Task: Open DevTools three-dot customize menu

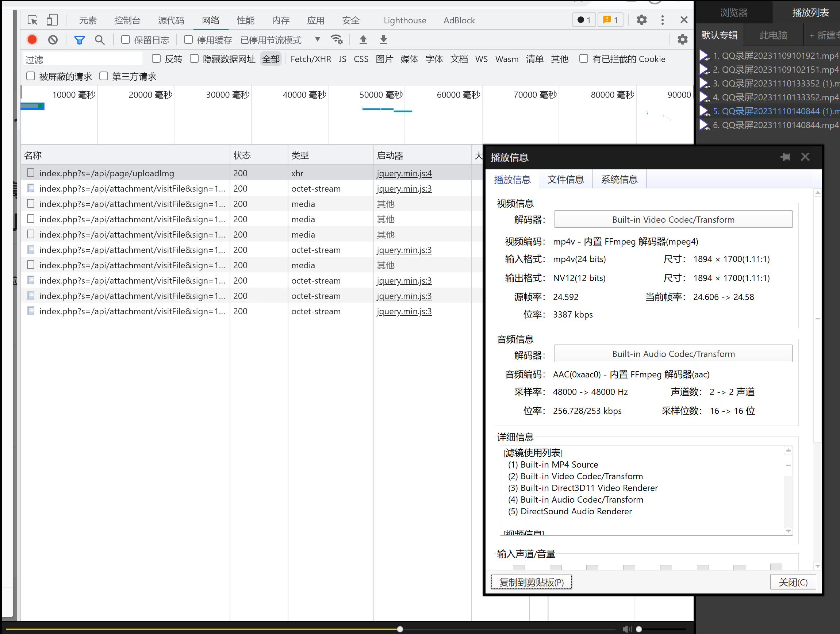Action: [662, 20]
